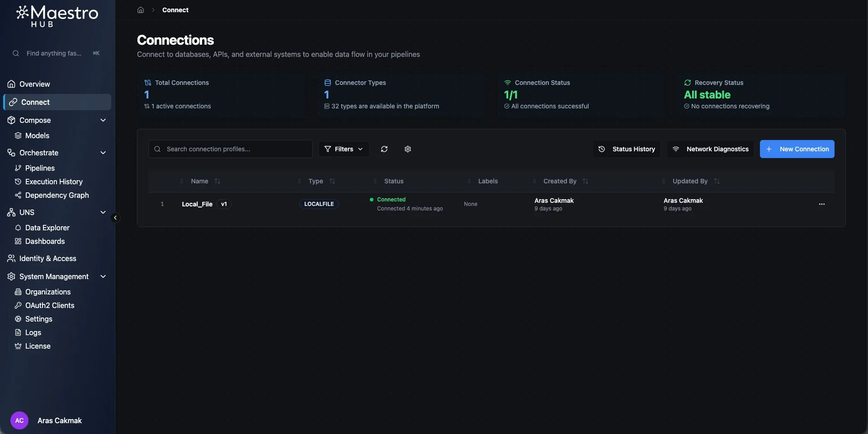Click the 'None' labels cell
The width and height of the screenshot is (868, 434).
[x=471, y=204]
